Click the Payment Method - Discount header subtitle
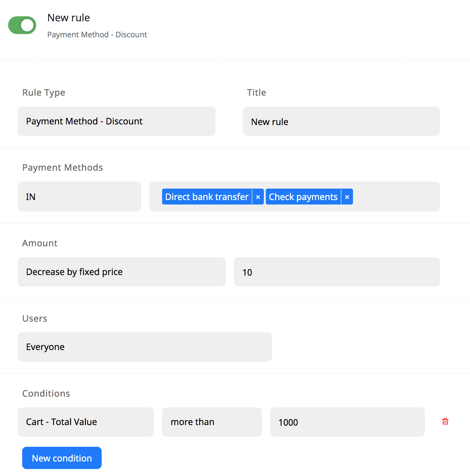 97,35
